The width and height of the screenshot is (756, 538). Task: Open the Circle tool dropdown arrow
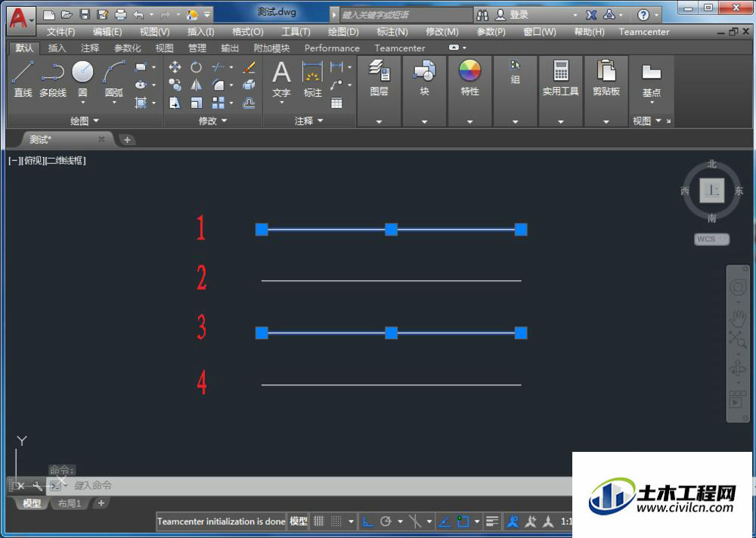(x=82, y=102)
